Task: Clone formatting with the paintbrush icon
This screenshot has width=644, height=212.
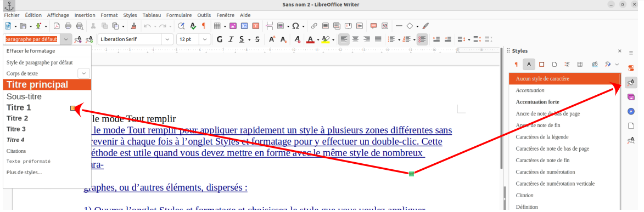Action: pyautogui.click(x=133, y=26)
